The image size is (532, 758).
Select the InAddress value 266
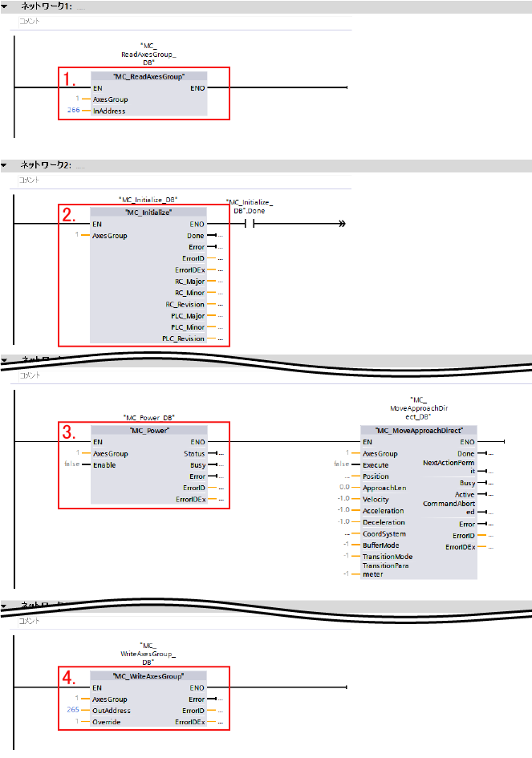[73, 111]
